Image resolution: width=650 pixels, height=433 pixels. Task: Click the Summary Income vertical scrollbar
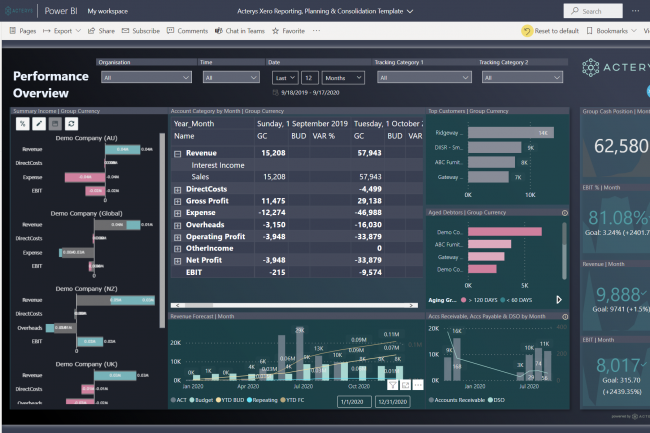[x=162, y=230]
